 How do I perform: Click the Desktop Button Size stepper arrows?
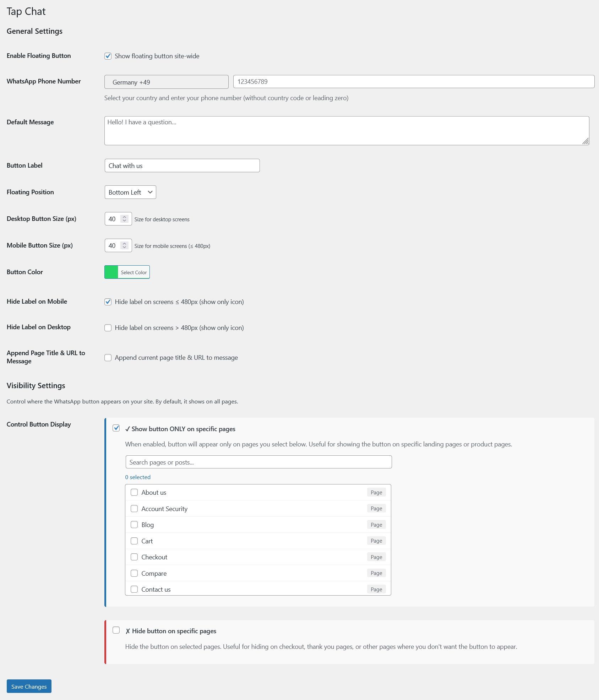[124, 219]
